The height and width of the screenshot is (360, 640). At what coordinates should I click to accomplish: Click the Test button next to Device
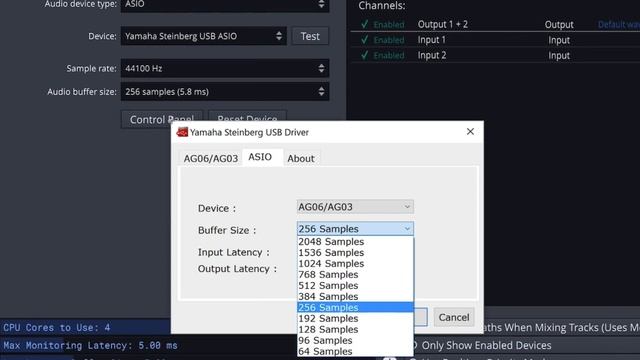310,36
